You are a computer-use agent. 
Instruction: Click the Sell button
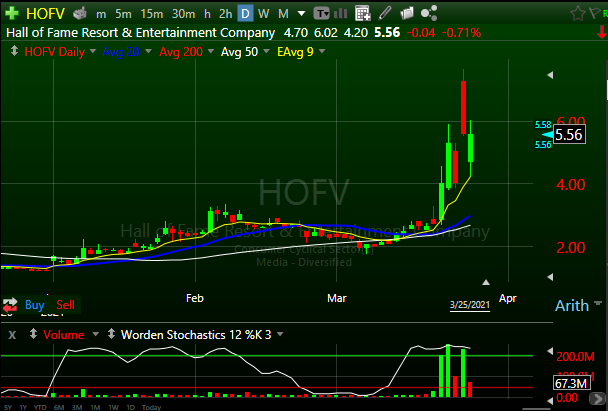(65, 305)
